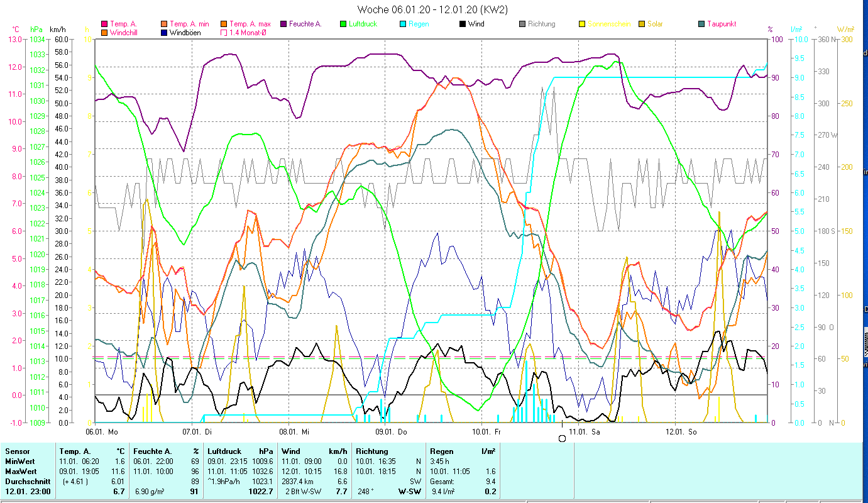Click the gray Richtung legend swatch
868x503 pixels.
pos(522,24)
